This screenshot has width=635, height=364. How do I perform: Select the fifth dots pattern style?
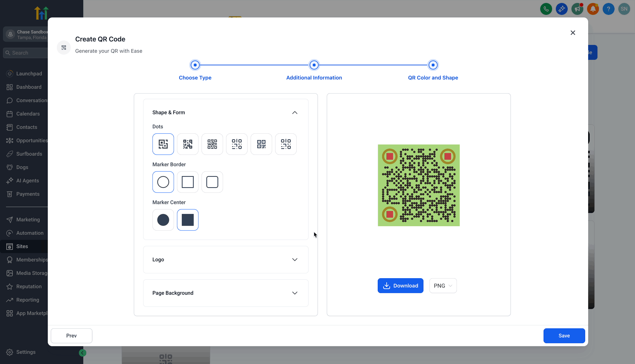[261, 144]
